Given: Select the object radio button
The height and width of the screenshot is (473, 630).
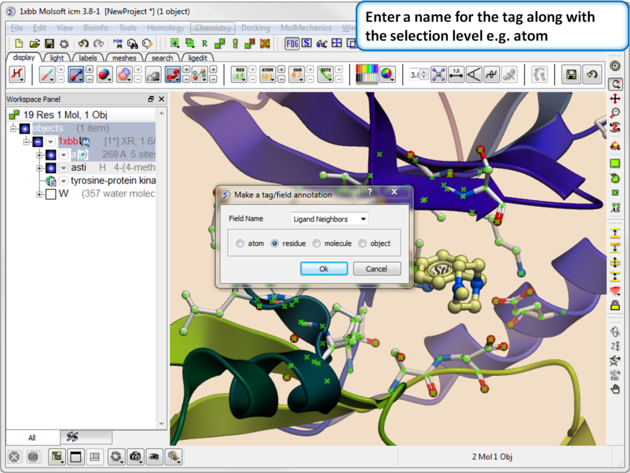Looking at the screenshot, I should [363, 243].
